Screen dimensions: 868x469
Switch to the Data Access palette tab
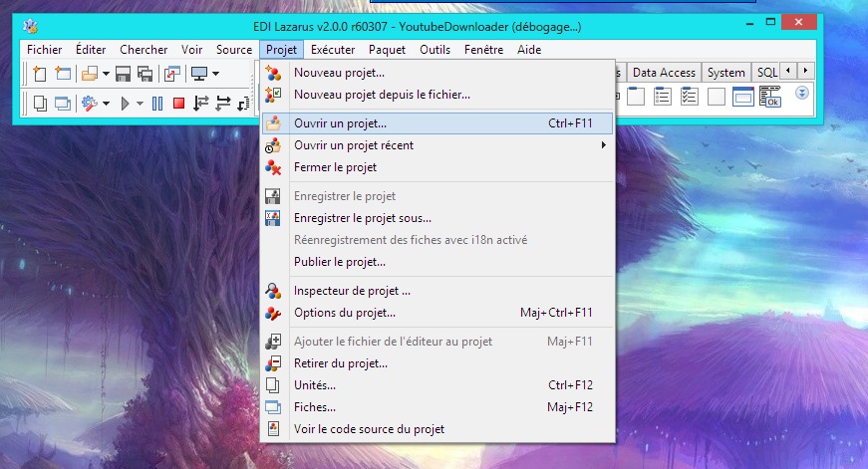[x=664, y=73]
